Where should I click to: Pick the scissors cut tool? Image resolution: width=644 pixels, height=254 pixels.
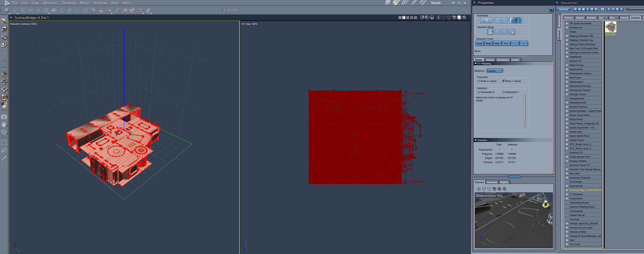pos(30,11)
